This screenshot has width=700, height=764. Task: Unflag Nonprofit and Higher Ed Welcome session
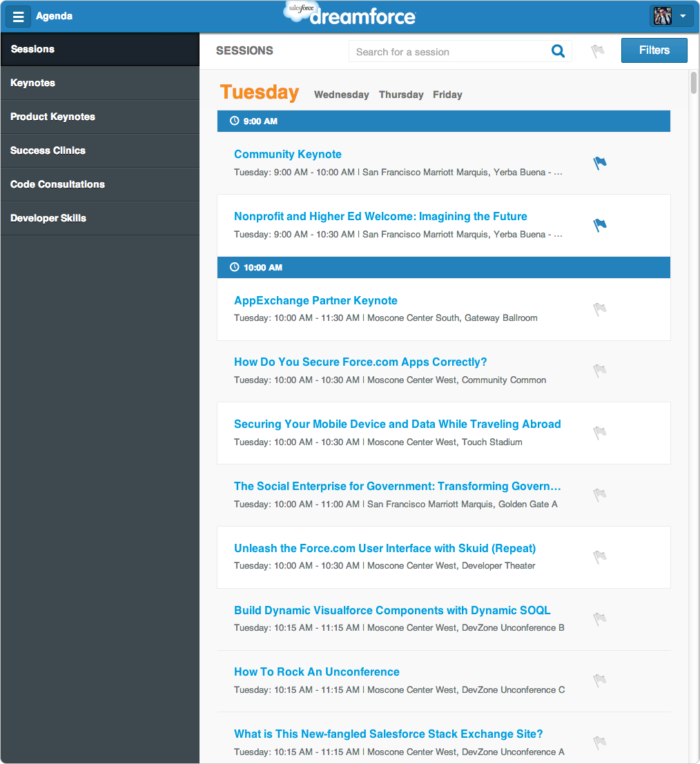(600, 224)
